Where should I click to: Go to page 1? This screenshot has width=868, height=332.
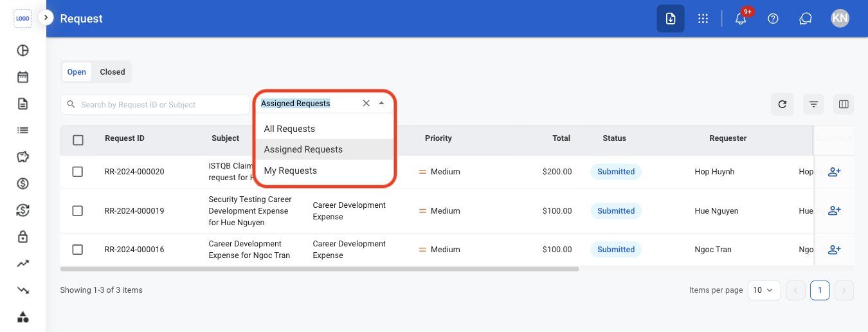tap(820, 290)
